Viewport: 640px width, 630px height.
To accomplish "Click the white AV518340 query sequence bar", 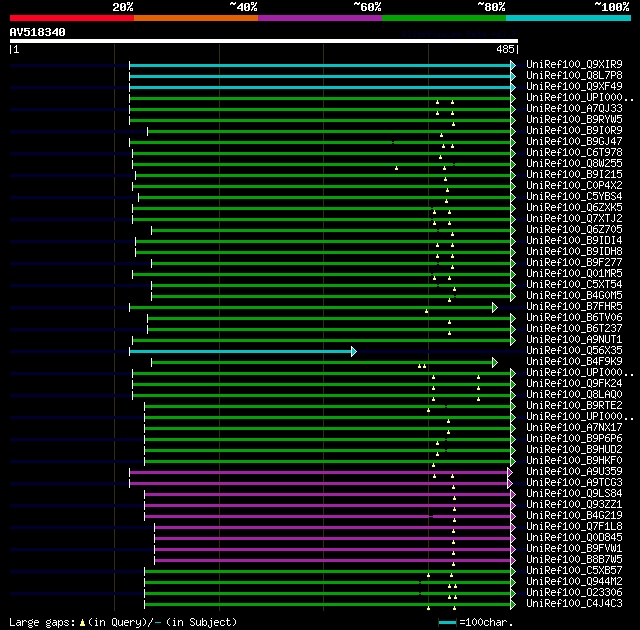I will (x=264, y=41).
